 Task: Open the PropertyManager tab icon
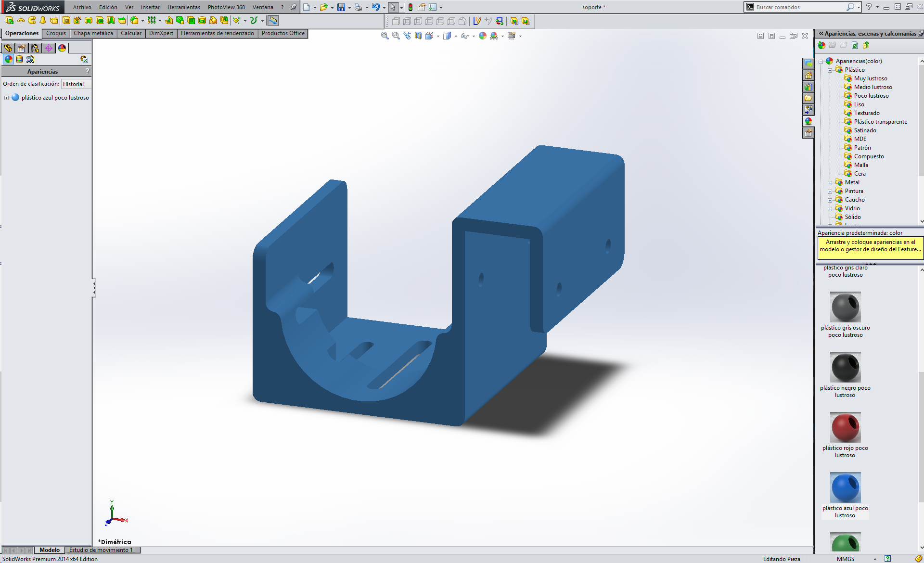[22, 48]
